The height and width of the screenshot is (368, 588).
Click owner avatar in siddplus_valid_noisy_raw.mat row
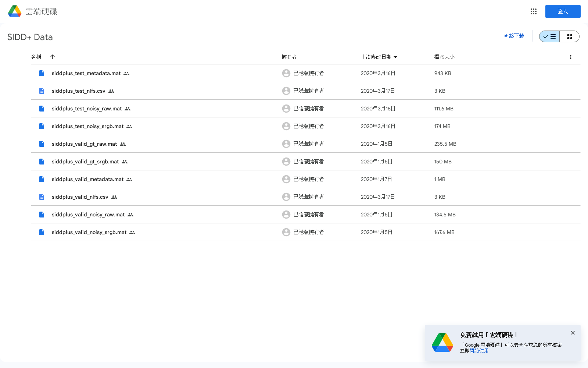tap(286, 215)
